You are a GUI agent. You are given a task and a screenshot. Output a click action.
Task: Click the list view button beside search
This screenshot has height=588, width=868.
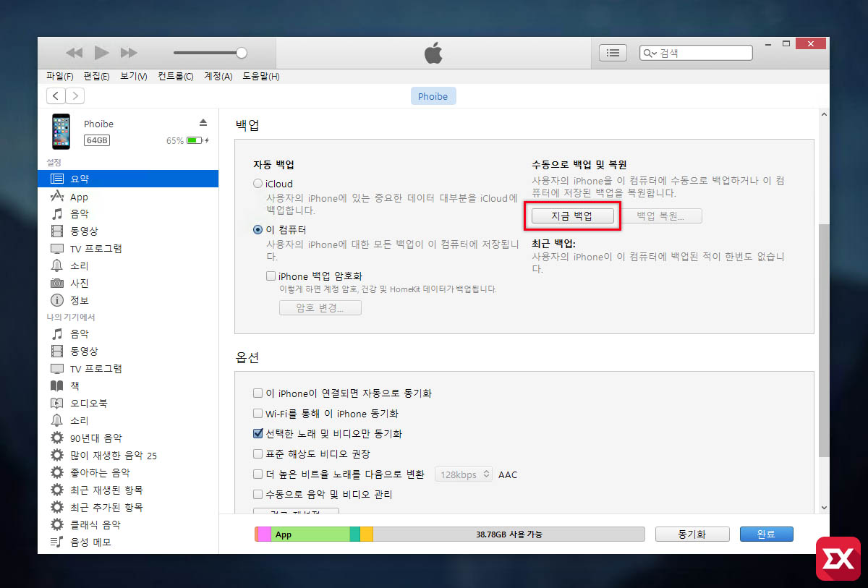pyautogui.click(x=613, y=53)
